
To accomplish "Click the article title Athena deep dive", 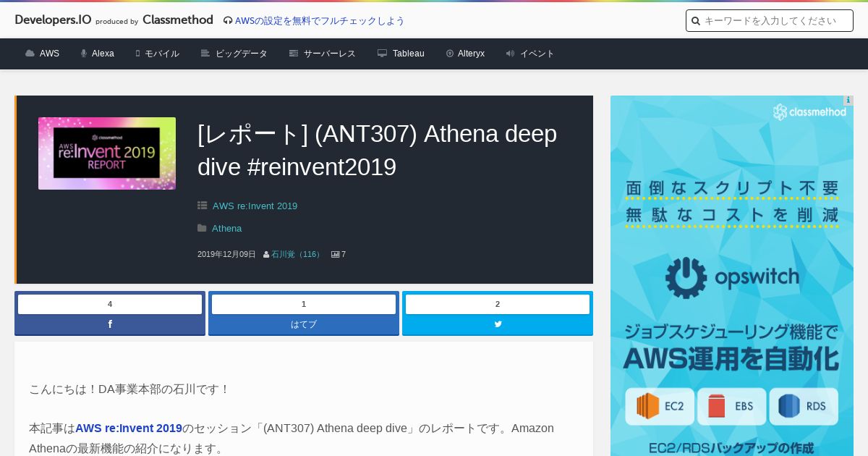I will tap(377, 151).
